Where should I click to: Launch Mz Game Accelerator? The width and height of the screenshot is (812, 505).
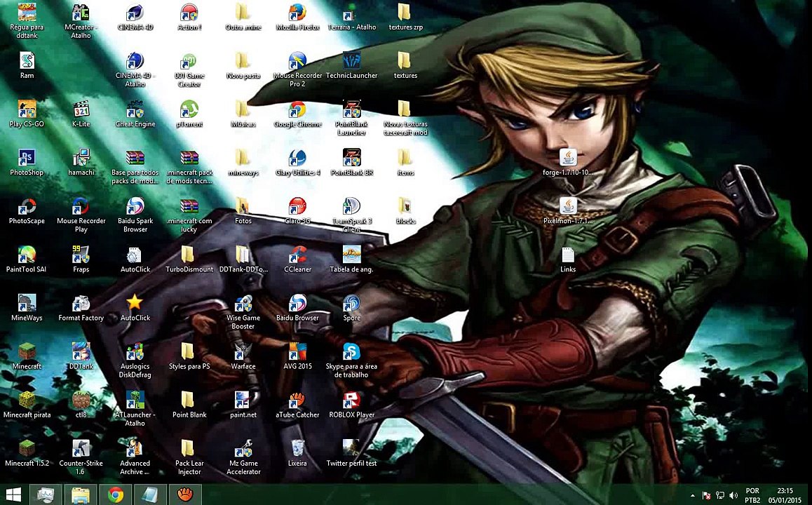tap(243, 449)
